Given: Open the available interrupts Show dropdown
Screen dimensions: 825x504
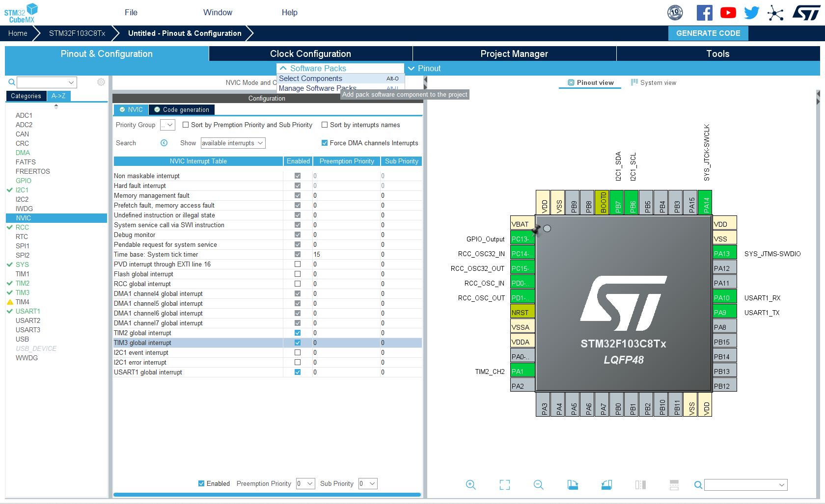Looking at the screenshot, I should [233, 143].
